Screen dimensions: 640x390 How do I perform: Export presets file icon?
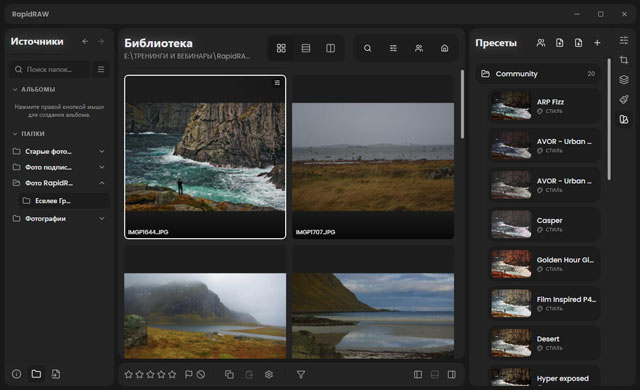[x=578, y=43]
